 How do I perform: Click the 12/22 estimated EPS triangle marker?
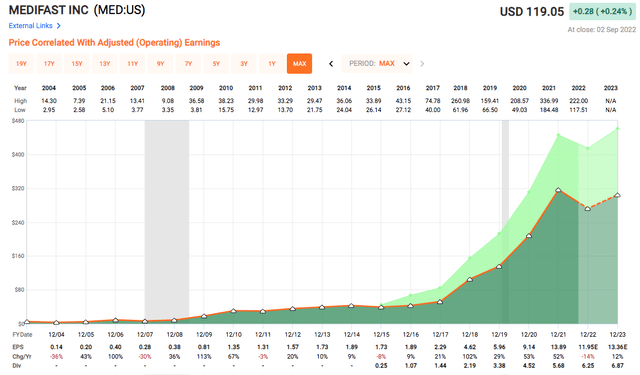click(x=588, y=209)
